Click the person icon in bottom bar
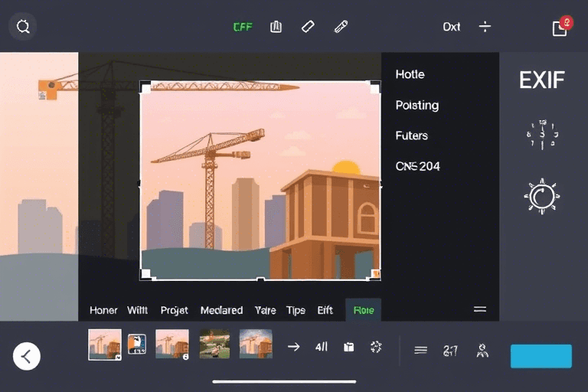Image resolution: width=588 pixels, height=392 pixels. coord(482,351)
